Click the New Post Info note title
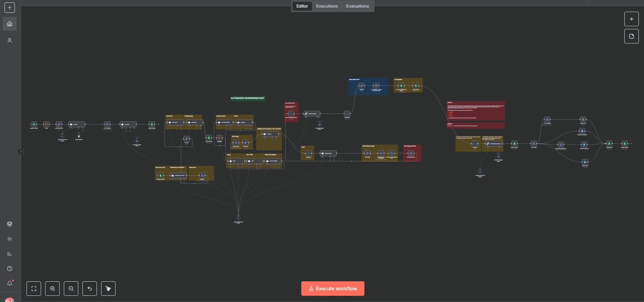This screenshot has height=302, width=644. pyautogui.click(x=160, y=168)
